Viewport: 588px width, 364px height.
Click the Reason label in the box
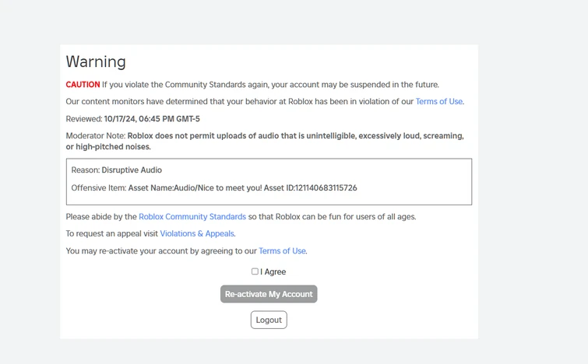tap(85, 170)
